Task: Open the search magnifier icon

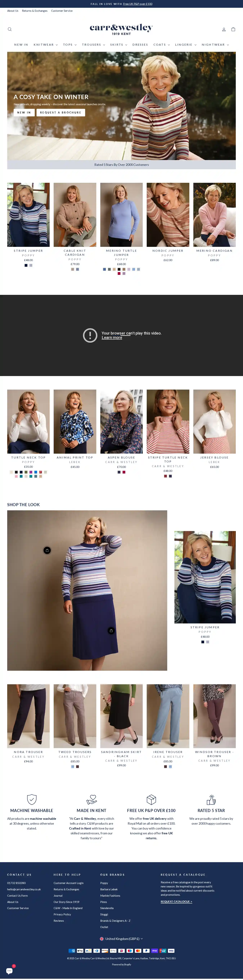Action: pos(10,29)
